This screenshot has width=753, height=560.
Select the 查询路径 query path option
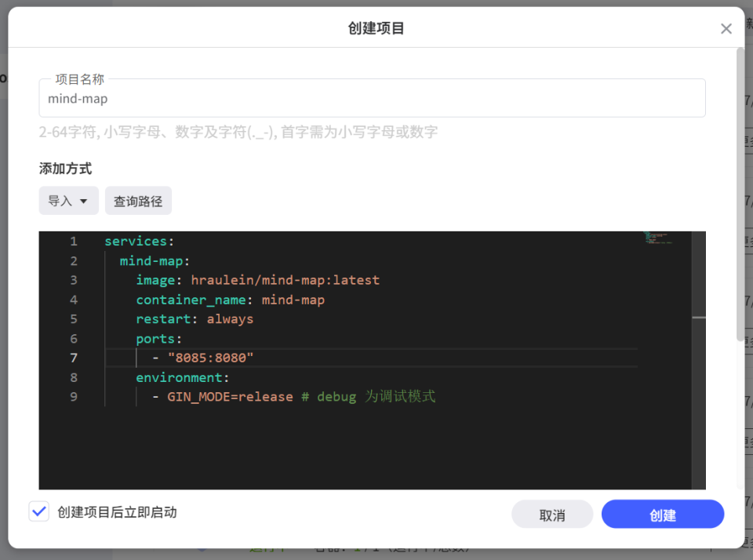138,201
